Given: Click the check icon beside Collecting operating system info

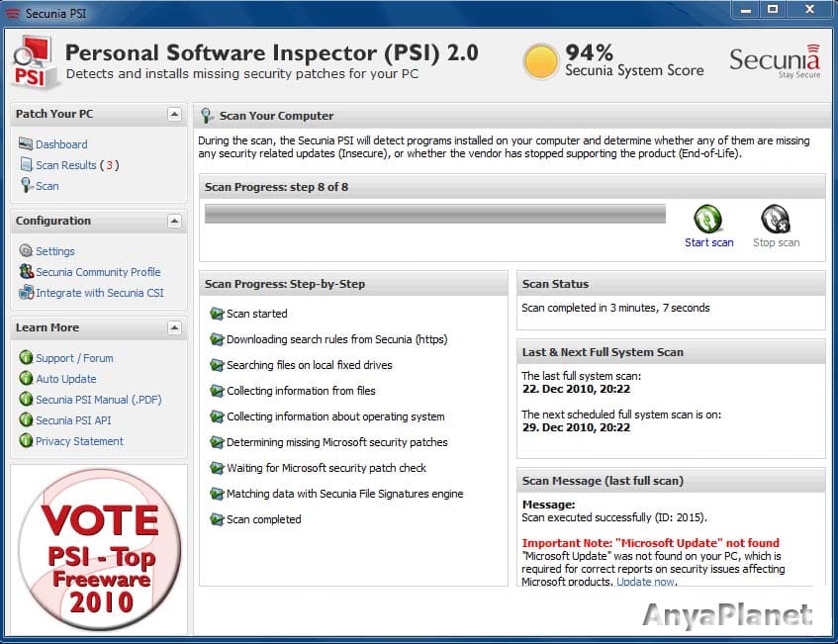Looking at the screenshot, I should tap(217, 416).
